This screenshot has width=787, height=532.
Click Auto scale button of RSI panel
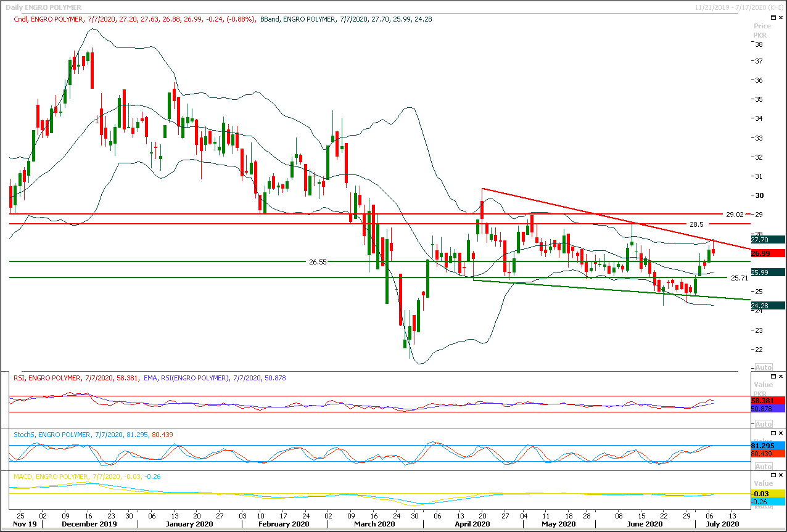(x=764, y=424)
